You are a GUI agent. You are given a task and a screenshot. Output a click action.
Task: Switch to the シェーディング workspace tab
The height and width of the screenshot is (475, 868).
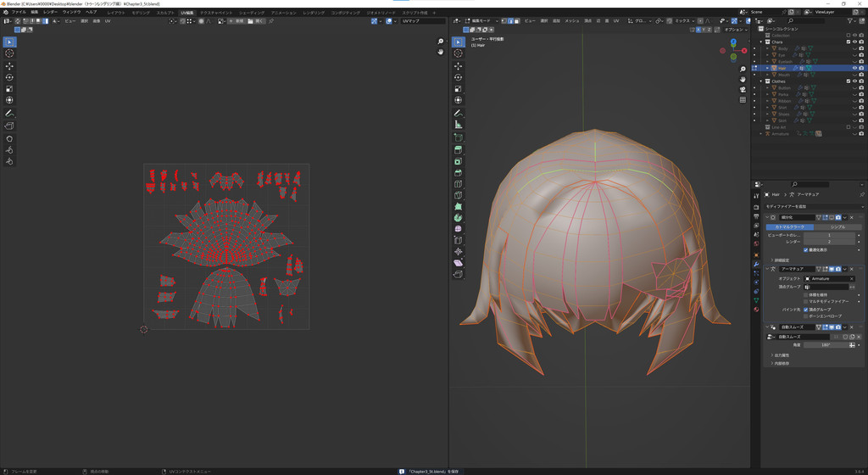click(x=251, y=13)
